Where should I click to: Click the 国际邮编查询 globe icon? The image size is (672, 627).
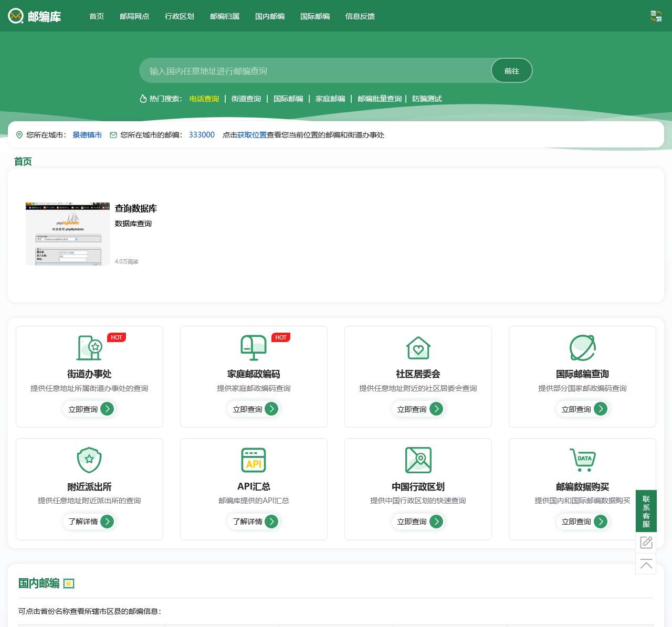coord(582,347)
